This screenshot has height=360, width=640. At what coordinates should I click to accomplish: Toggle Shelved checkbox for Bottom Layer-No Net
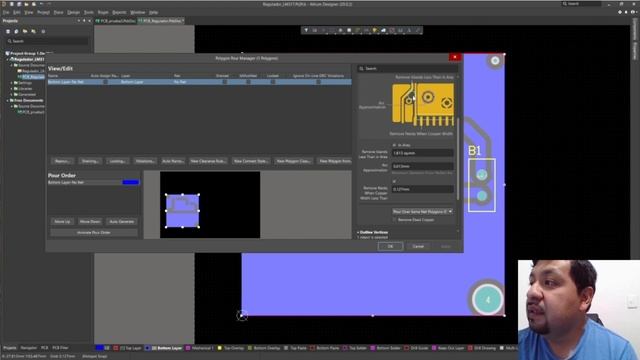coord(224,82)
